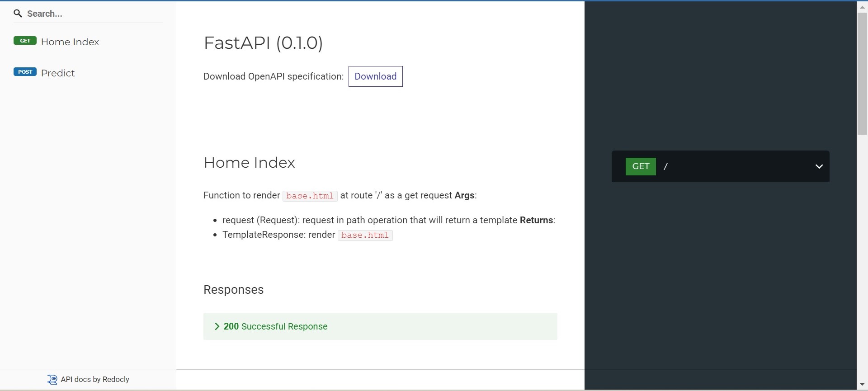The height and width of the screenshot is (391, 868).
Task: Click the scrollbar up arrow
Action: [862, 7]
